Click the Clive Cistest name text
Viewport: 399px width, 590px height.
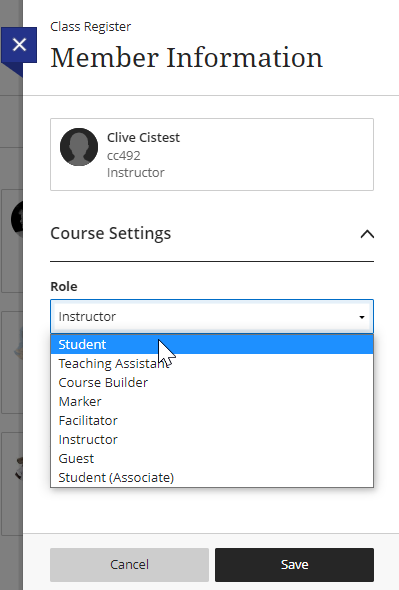coord(143,137)
